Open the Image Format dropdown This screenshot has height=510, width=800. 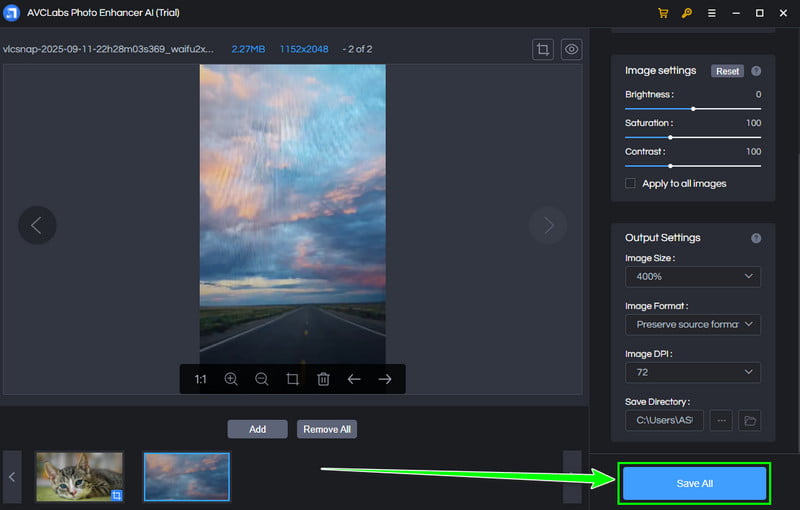[x=692, y=325]
